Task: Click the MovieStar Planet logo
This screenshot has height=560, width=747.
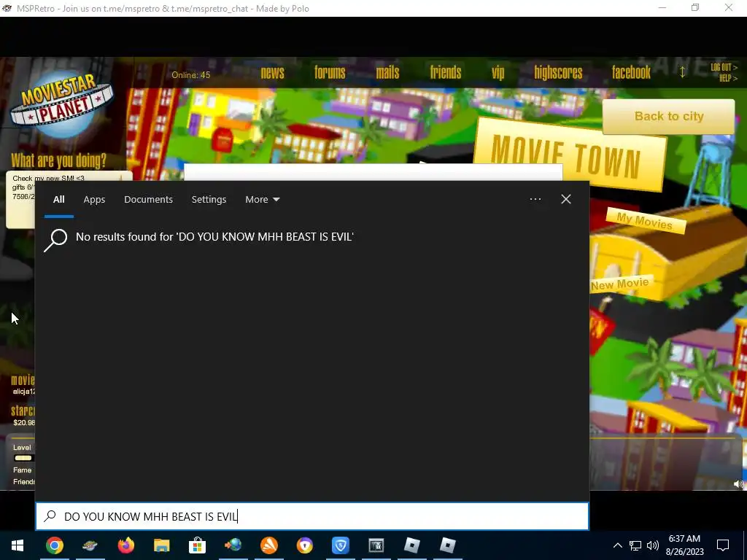Action: click(61, 104)
